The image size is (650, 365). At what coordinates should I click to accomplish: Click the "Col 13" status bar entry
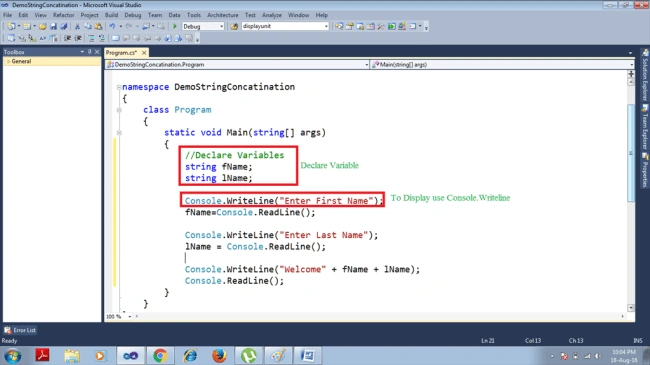pos(533,341)
